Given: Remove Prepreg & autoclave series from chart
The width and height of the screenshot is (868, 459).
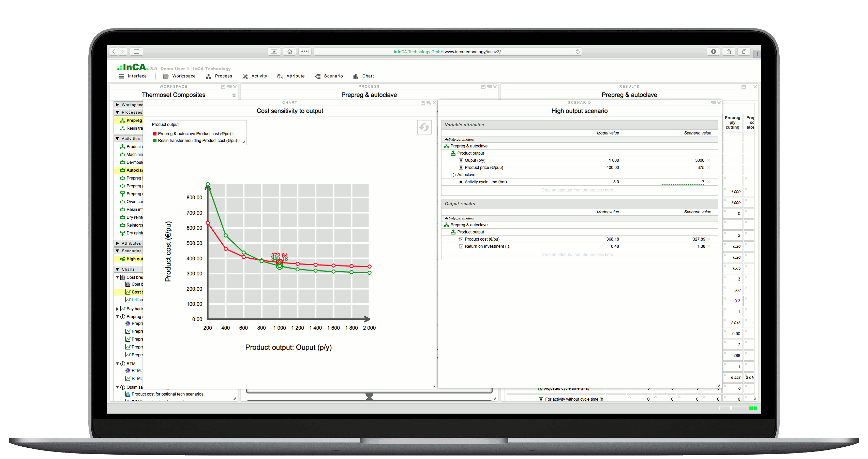Looking at the screenshot, I should pyautogui.click(x=233, y=134).
